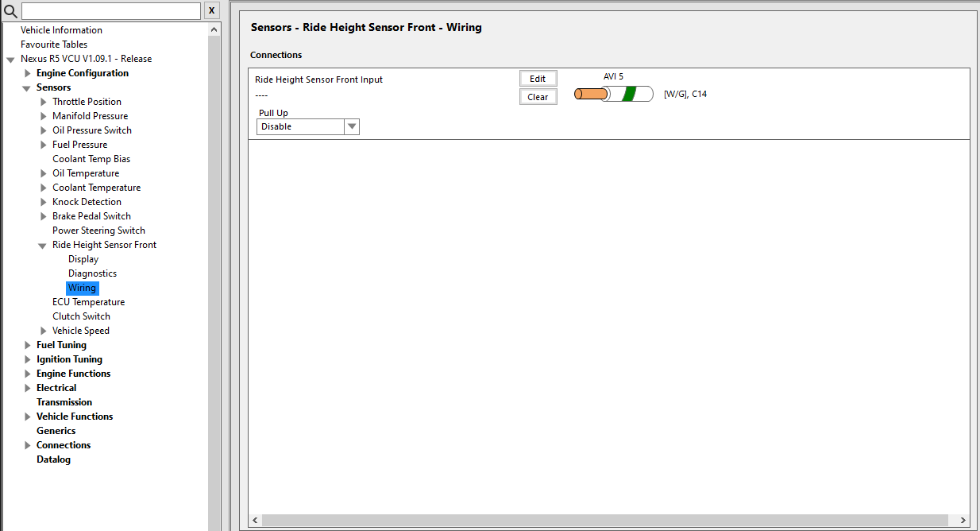
Task: Click the search text field
Action: tap(110, 10)
